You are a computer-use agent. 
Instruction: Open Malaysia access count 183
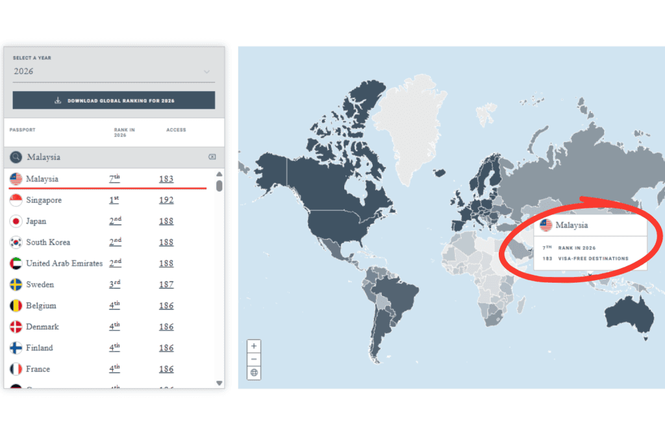166,179
